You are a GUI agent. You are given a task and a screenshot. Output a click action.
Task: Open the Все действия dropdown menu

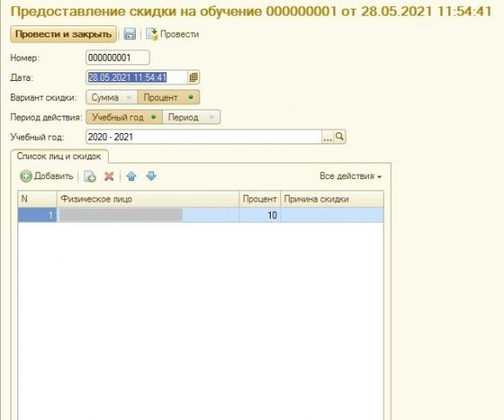coord(350,177)
